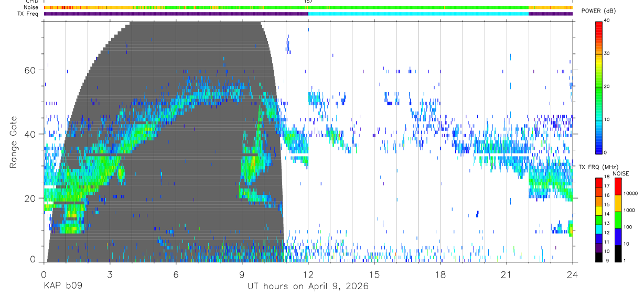
Task: Click the '40' tick on POWER color bar
Action: coord(607,20)
